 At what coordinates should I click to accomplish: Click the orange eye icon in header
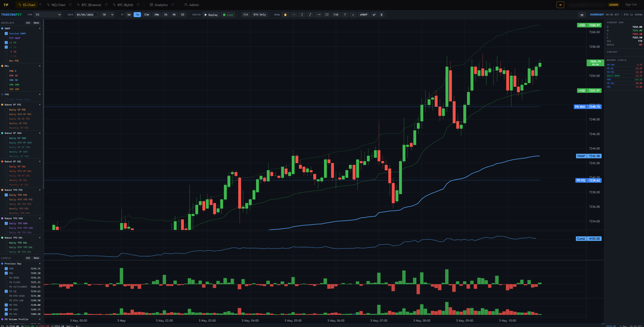click(560, 5)
